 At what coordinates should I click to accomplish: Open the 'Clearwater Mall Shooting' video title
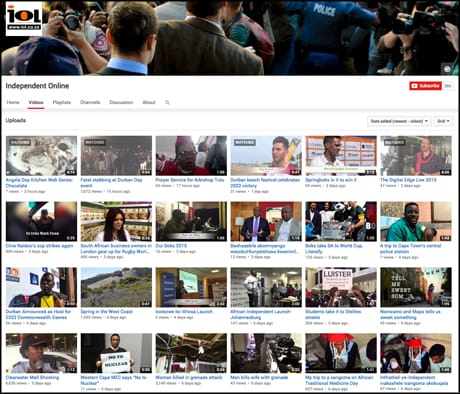coord(32,377)
